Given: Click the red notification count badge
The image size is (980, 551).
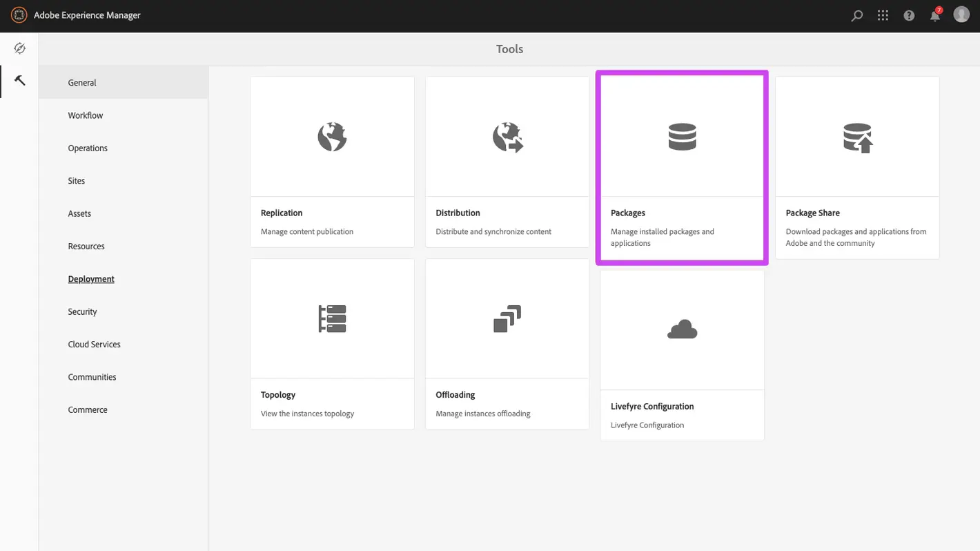Looking at the screenshot, I should point(939,10).
